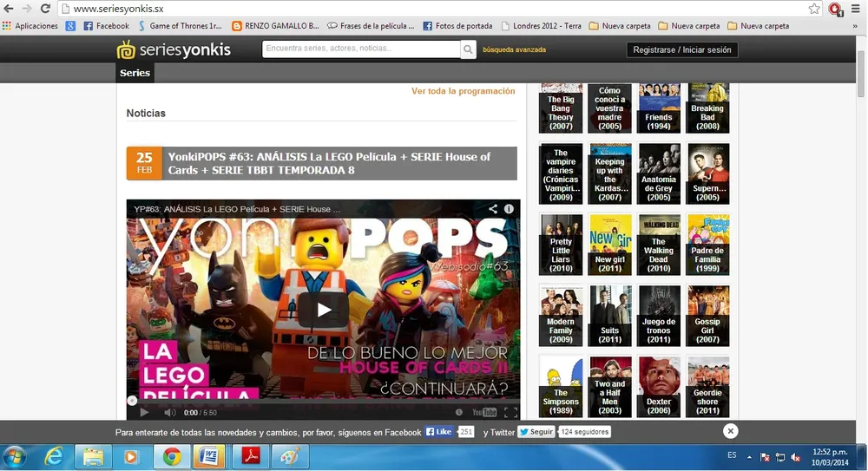868x471 pixels.
Task: Open The Walking Dead (2010) thumbnail
Action: 659,245
